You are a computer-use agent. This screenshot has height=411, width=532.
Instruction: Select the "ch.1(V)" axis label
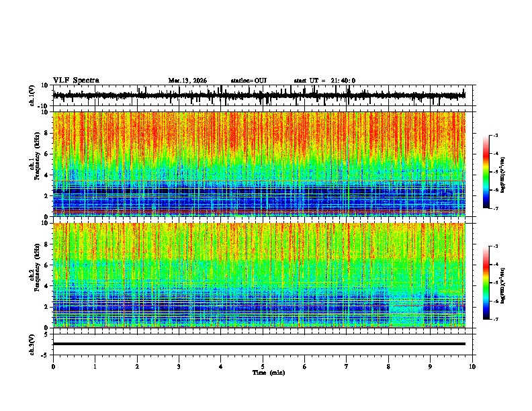pyautogui.click(x=32, y=95)
